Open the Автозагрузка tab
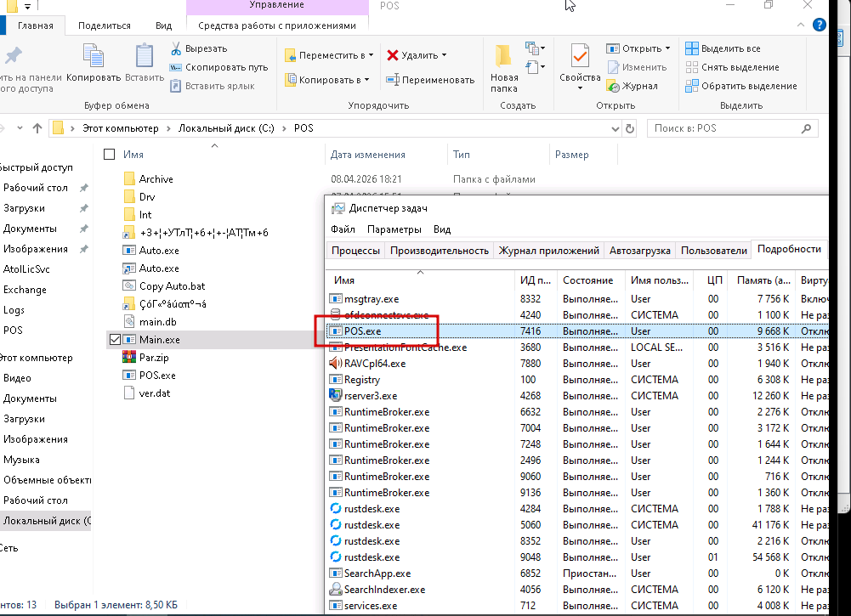 (x=639, y=251)
